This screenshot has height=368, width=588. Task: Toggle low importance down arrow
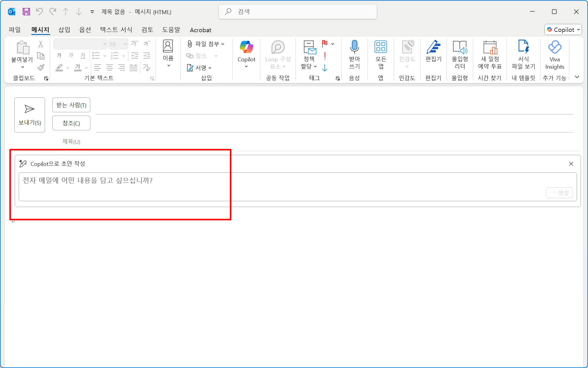pos(325,68)
